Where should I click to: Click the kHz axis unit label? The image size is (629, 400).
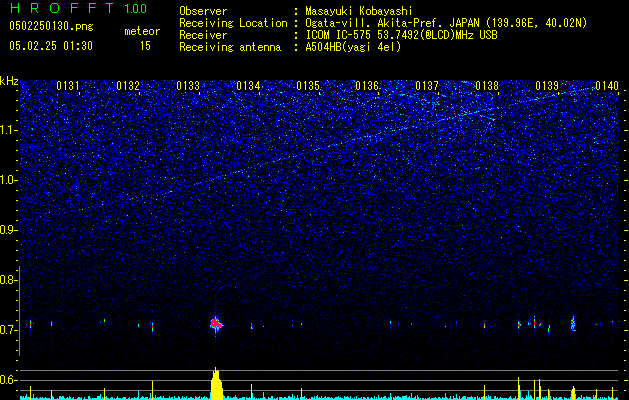pyautogui.click(x=9, y=81)
